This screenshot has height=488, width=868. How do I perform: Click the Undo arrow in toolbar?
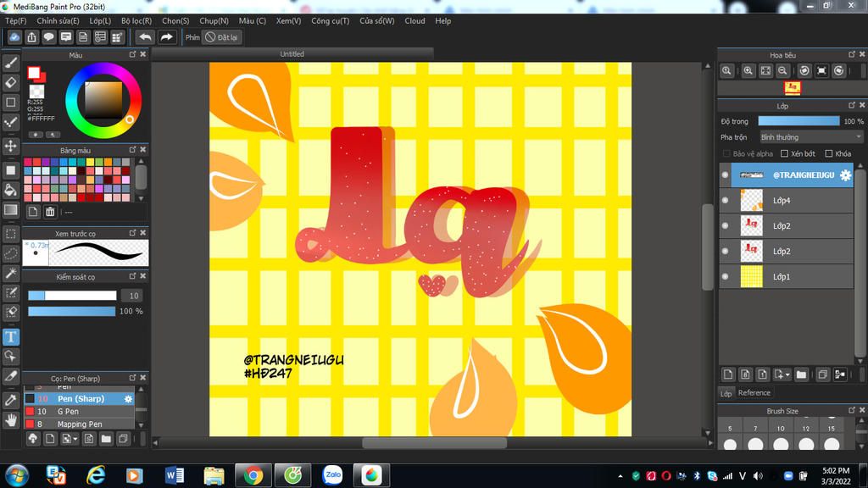coord(146,37)
